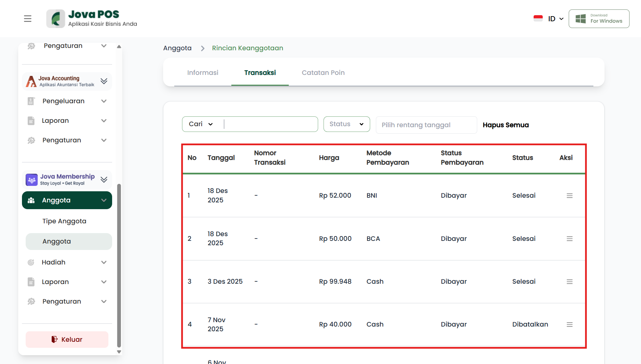Click the Jova Accounting logo icon

pos(31,81)
